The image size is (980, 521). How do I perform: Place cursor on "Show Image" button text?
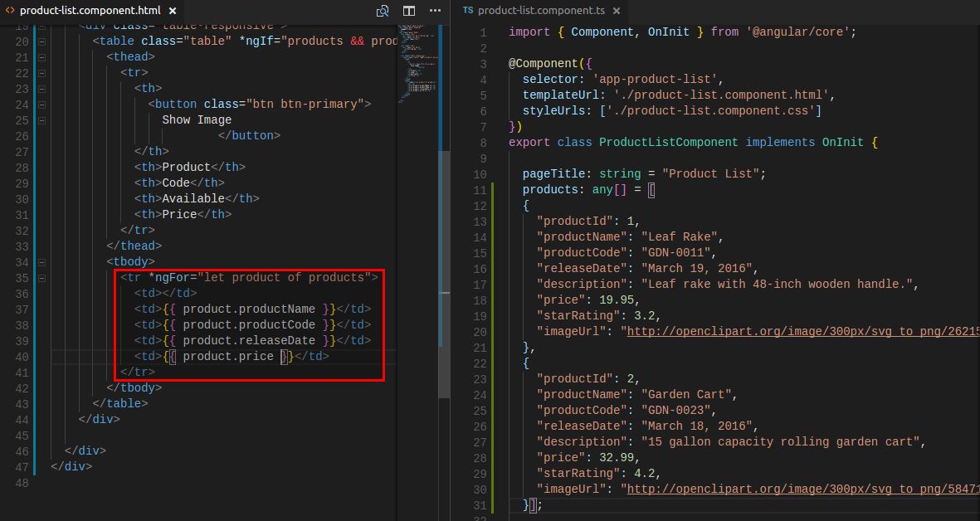click(x=197, y=120)
